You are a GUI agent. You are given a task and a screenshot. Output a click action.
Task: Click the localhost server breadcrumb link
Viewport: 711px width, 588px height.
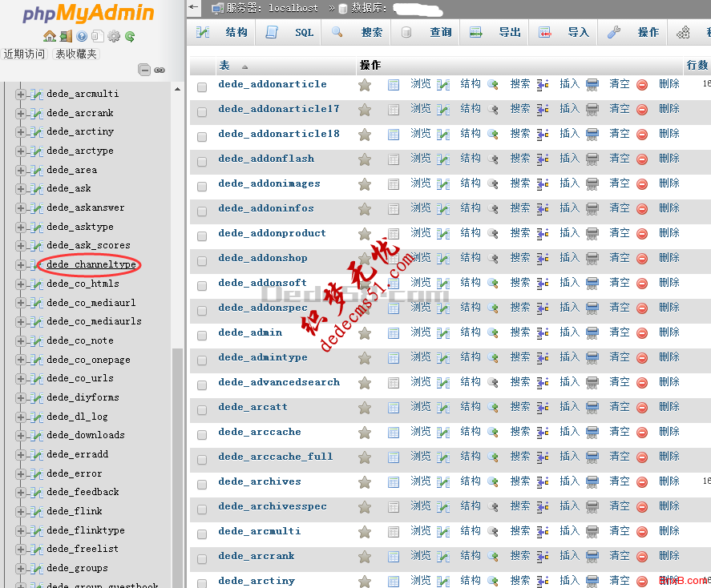293,8
